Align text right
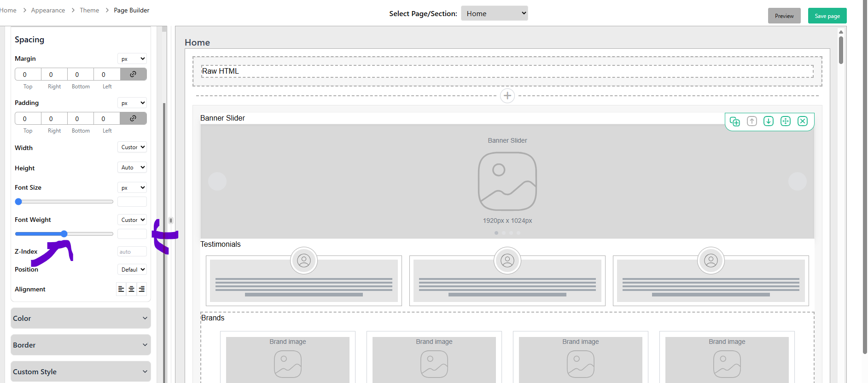The width and height of the screenshot is (868, 383). point(142,289)
